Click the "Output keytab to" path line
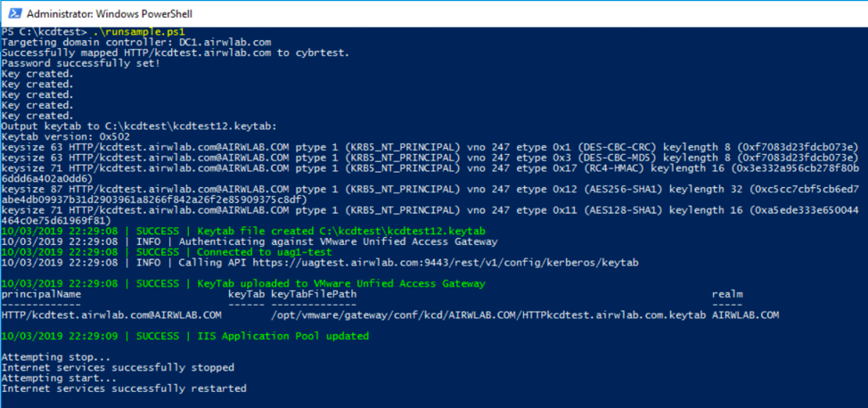The image size is (868, 408). [140, 126]
